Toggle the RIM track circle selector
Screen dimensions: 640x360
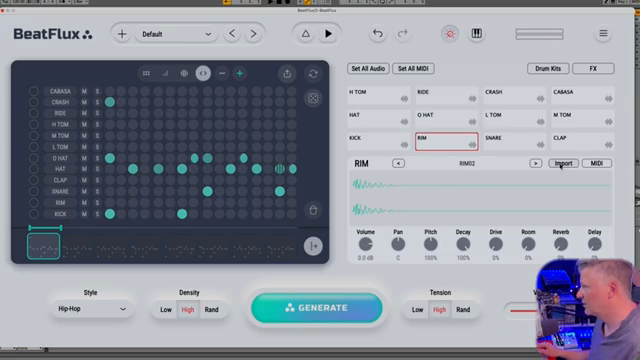(33, 202)
